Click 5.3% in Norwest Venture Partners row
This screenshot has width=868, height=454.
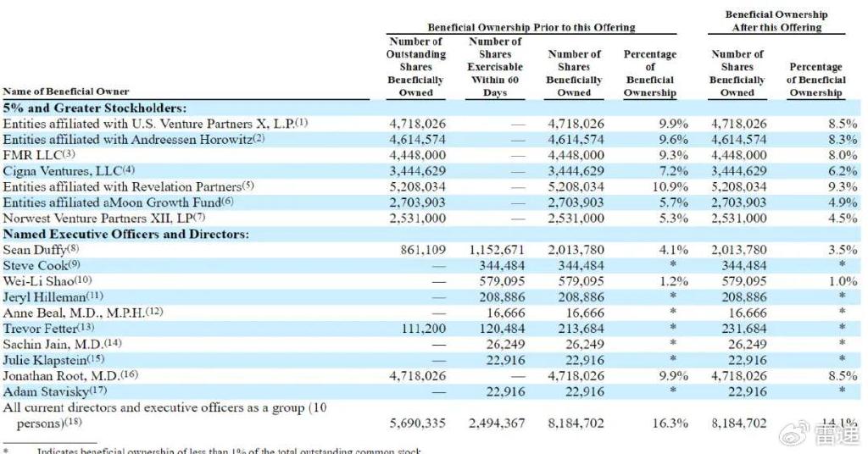673,219
